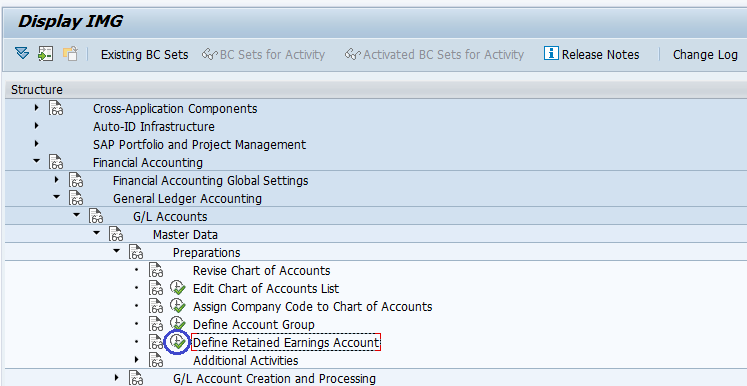The height and width of the screenshot is (386, 747).
Task: Select Revise Chart of Accounts text
Action: click(262, 270)
